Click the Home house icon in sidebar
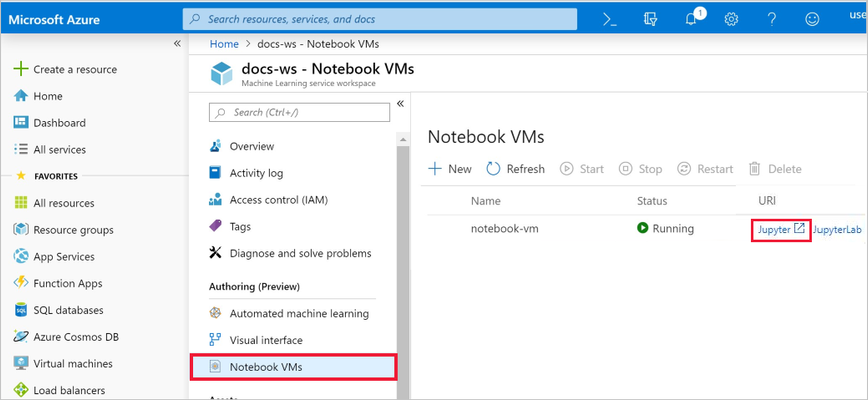The width and height of the screenshot is (868, 400). (x=20, y=96)
